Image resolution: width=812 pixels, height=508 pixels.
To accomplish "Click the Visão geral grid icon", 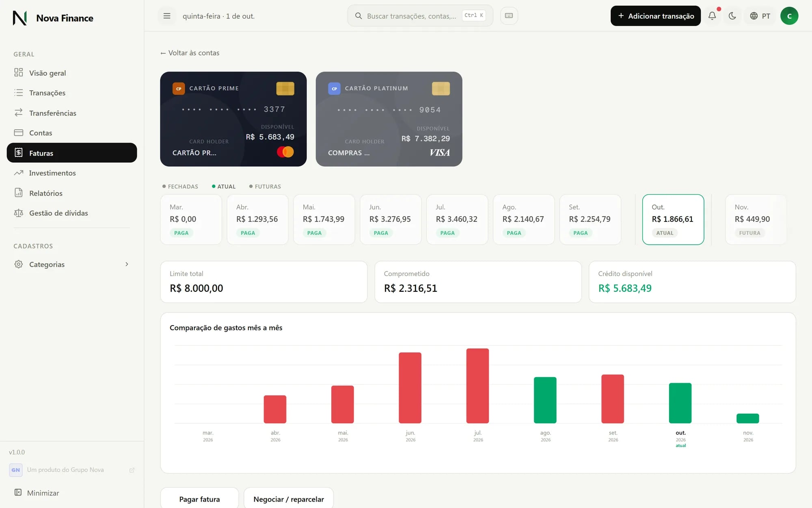I will 18,72.
